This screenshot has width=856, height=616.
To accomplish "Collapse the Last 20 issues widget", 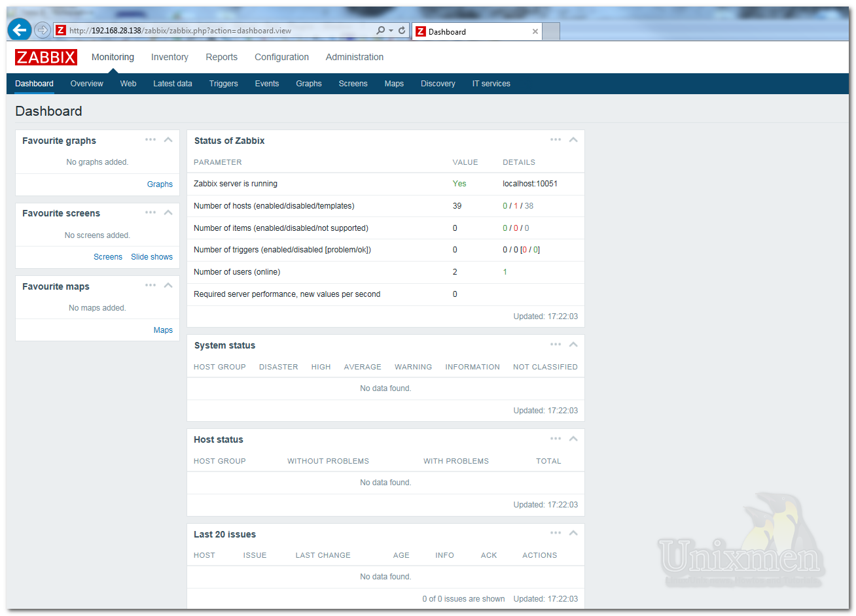I will [573, 533].
